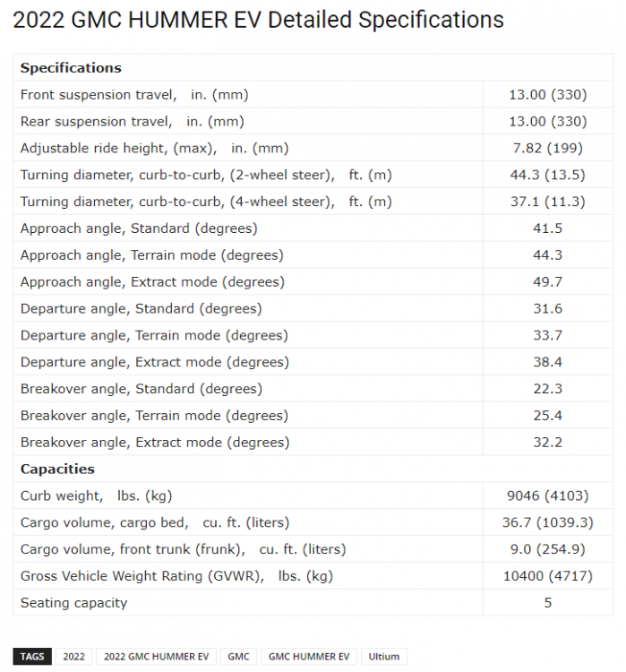The width and height of the screenshot is (626, 672).
Task: Select the 4-wheel steer turning diameter label
Action: click(206, 202)
